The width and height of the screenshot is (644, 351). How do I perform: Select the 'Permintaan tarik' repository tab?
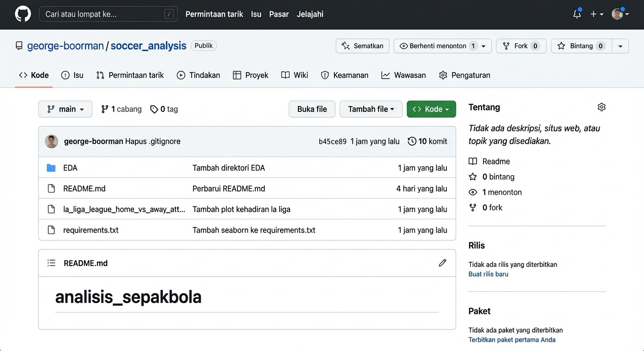(130, 75)
